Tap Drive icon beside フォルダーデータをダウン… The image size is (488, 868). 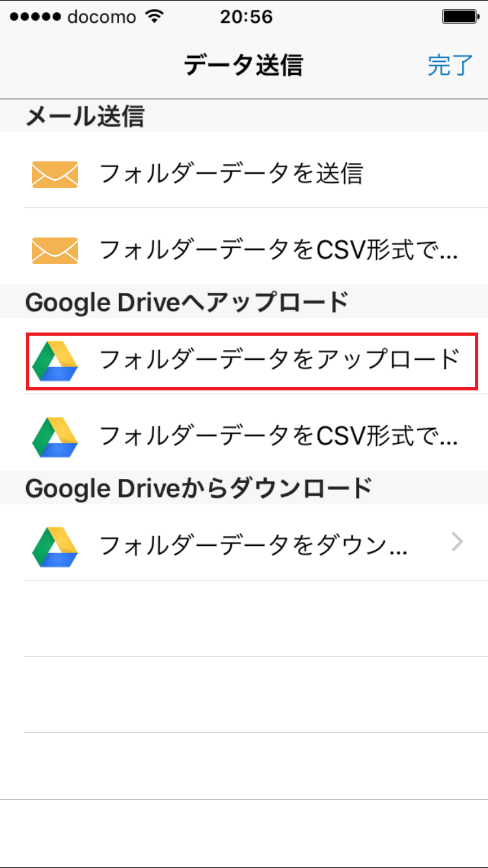tap(55, 545)
